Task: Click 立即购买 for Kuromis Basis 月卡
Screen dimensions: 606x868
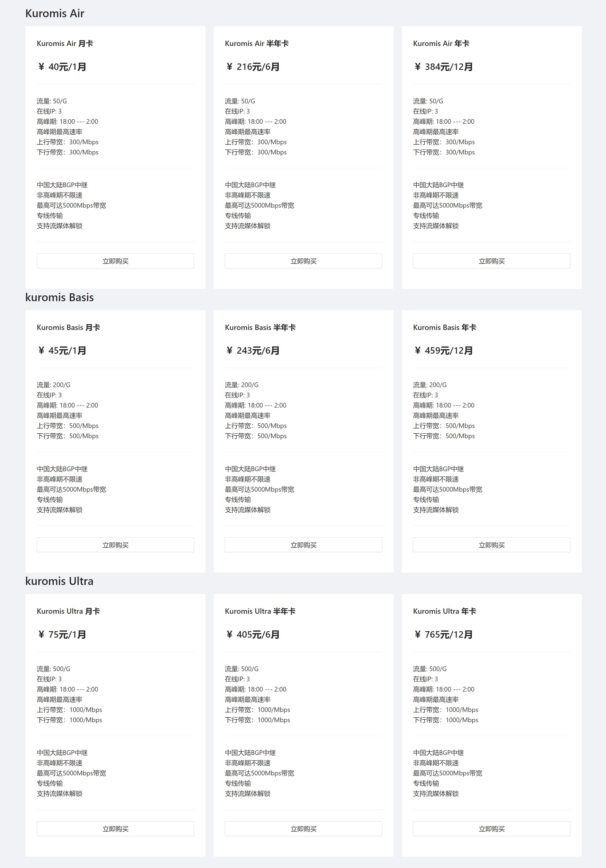Action: (x=115, y=545)
